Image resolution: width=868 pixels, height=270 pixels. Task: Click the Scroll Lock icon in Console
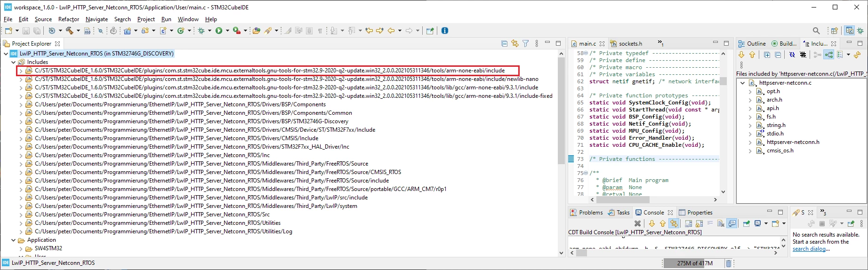coord(699,223)
